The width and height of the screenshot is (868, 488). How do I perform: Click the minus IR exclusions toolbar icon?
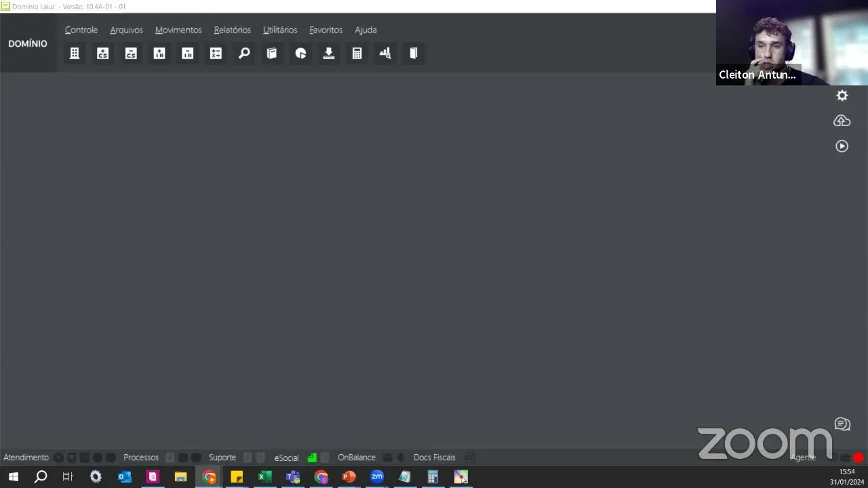(188, 54)
